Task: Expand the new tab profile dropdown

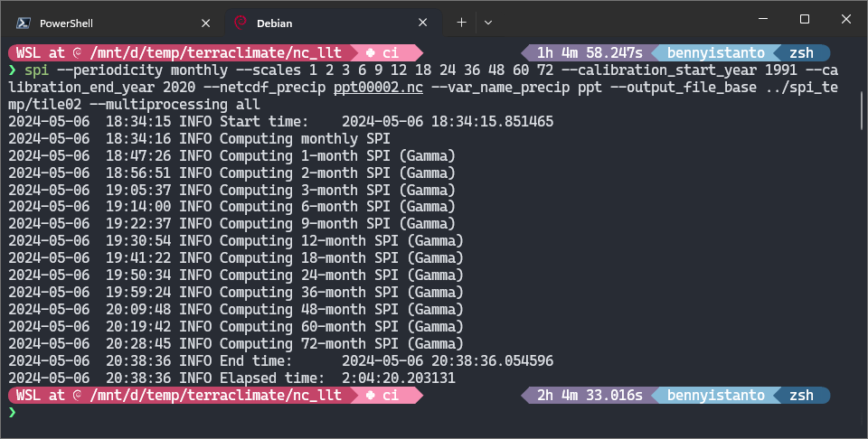Action: 487,23
